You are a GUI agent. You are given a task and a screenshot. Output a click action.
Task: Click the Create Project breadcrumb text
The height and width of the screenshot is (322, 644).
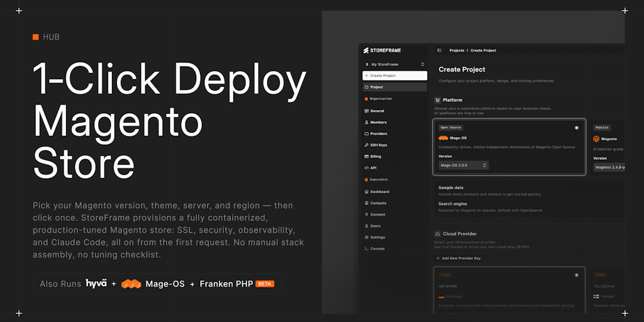click(x=483, y=50)
